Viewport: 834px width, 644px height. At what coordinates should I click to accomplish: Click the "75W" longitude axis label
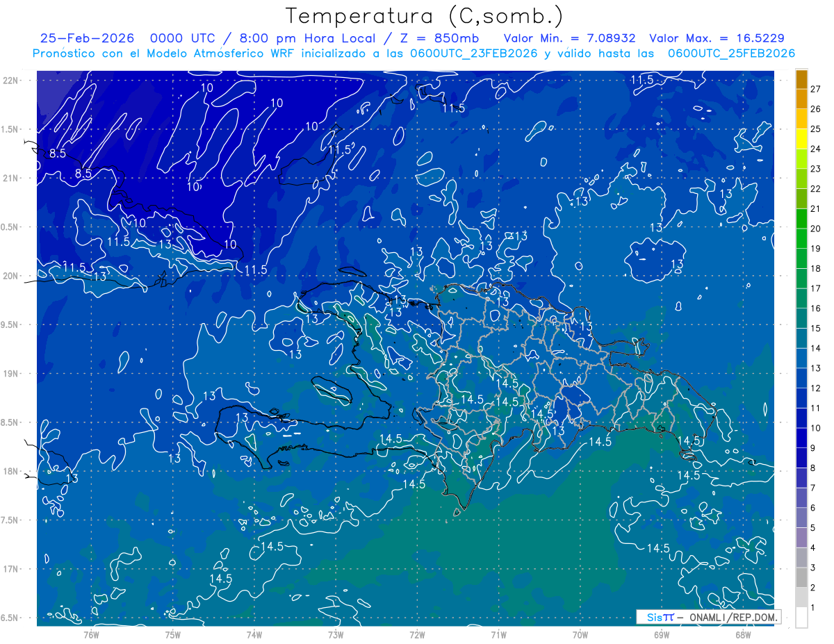tap(173, 635)
